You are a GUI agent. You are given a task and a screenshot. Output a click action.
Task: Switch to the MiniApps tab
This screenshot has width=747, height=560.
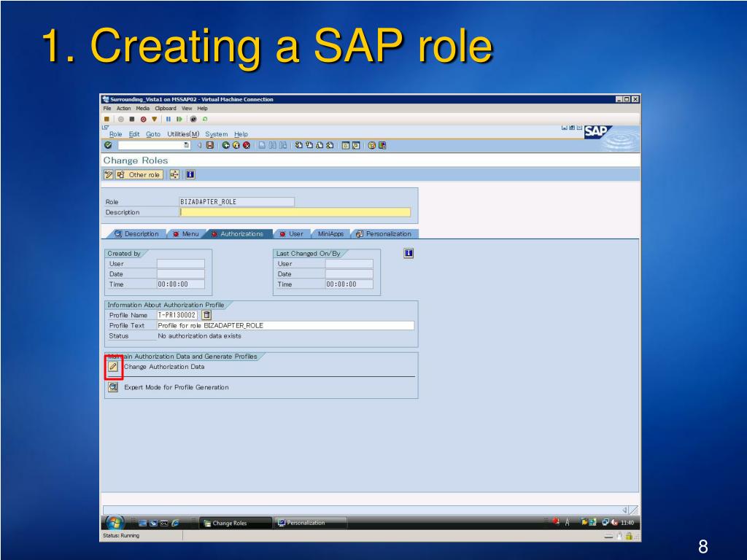pyautogui.click(x=330, y=234)
